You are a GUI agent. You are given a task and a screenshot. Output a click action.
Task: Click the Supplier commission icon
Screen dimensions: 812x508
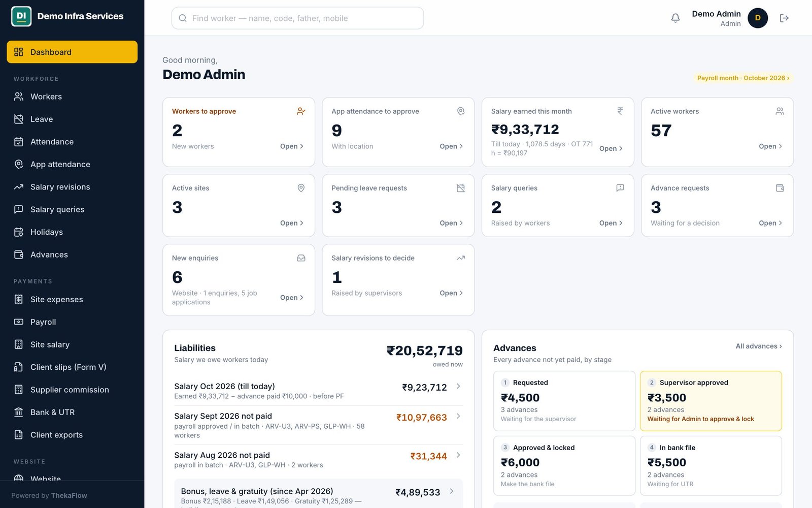tap(19, 390)
